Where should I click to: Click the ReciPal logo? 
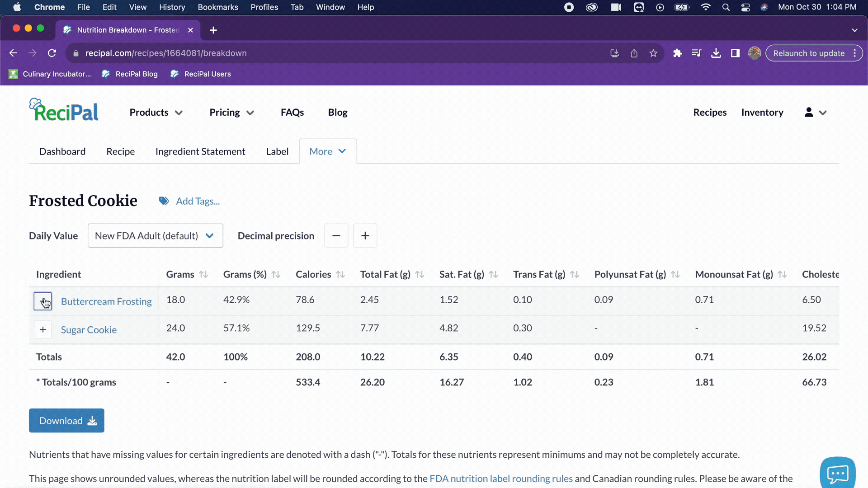[x=64, y=111]
